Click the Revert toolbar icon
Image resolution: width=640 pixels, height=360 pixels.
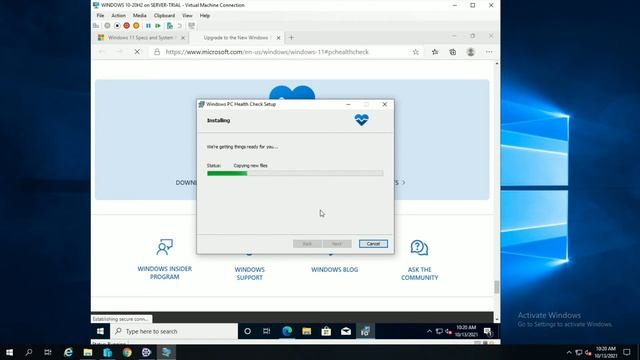coord(180,26)
